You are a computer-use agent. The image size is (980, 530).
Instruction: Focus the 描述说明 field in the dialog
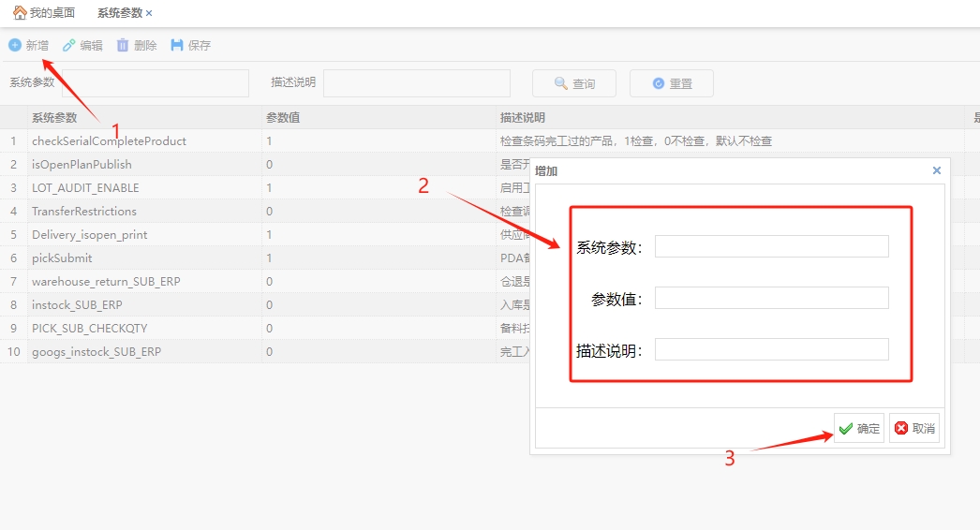(x=771, y=349)
